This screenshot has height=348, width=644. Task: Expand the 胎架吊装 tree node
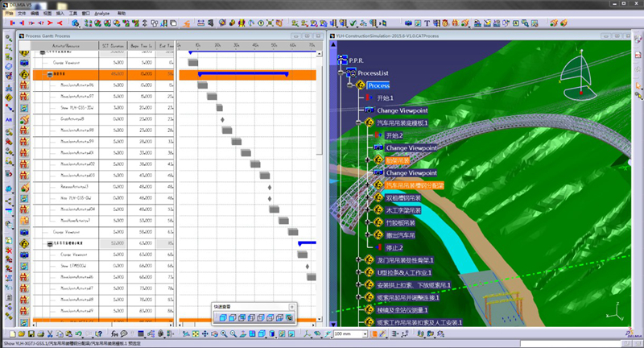pyautogui.click(x=369, y=160)
